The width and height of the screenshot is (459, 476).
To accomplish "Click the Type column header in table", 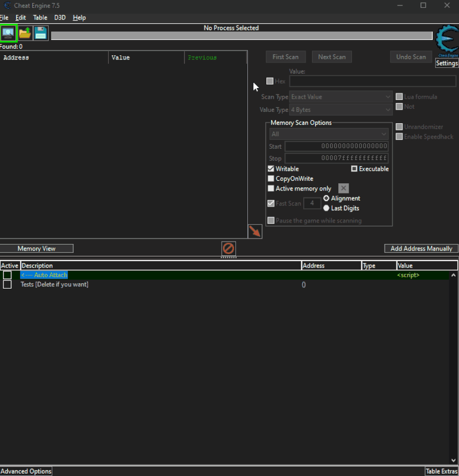I will (x=379, y=265).
